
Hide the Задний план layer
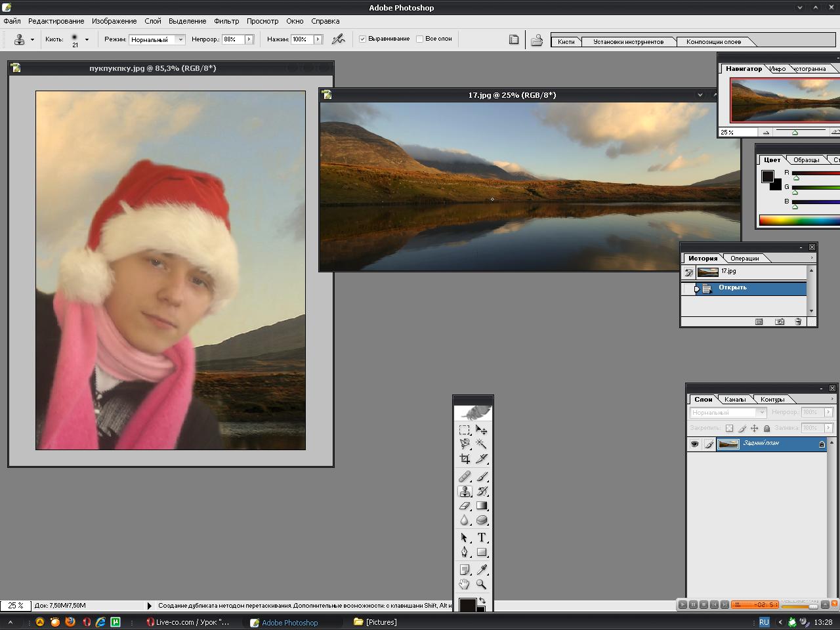[694, 444]
